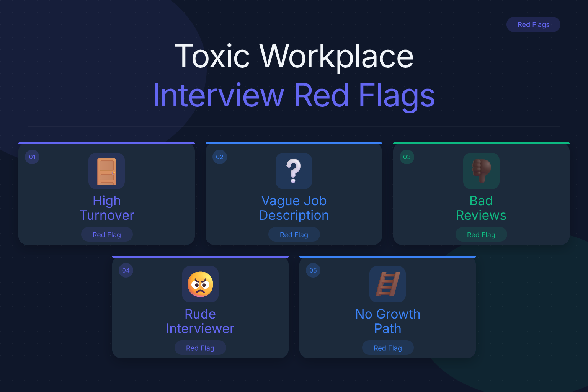Click the ladder icon
588x392 pixels.
[x=387, y=284]
